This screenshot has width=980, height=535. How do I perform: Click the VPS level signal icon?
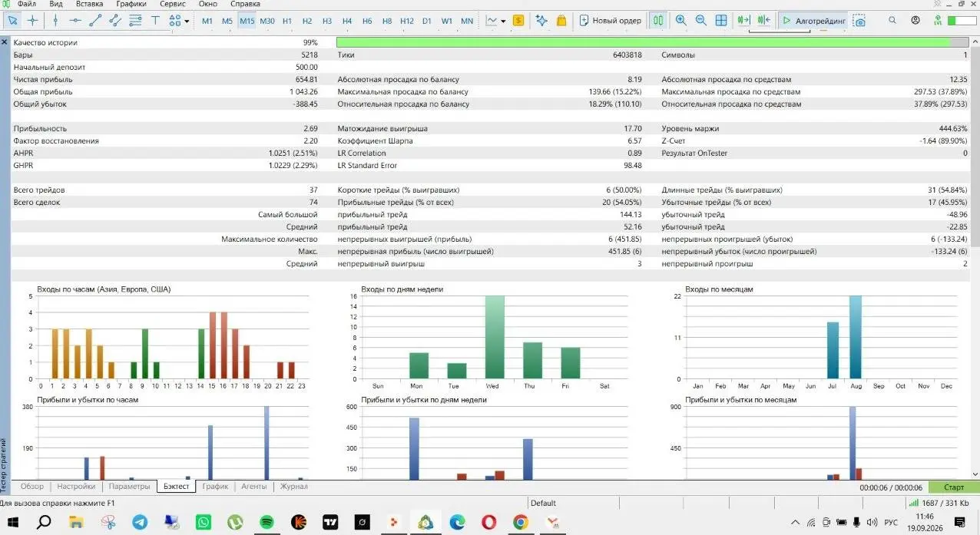939,21
